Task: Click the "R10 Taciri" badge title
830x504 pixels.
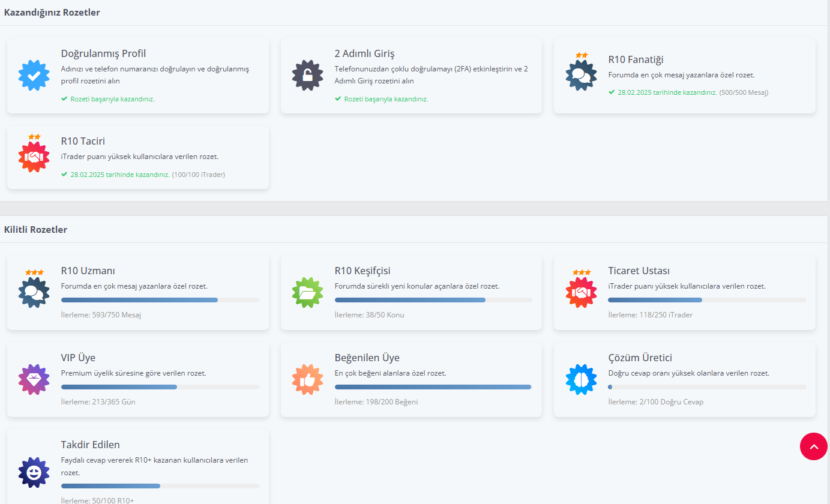Action: coord(83,141)
